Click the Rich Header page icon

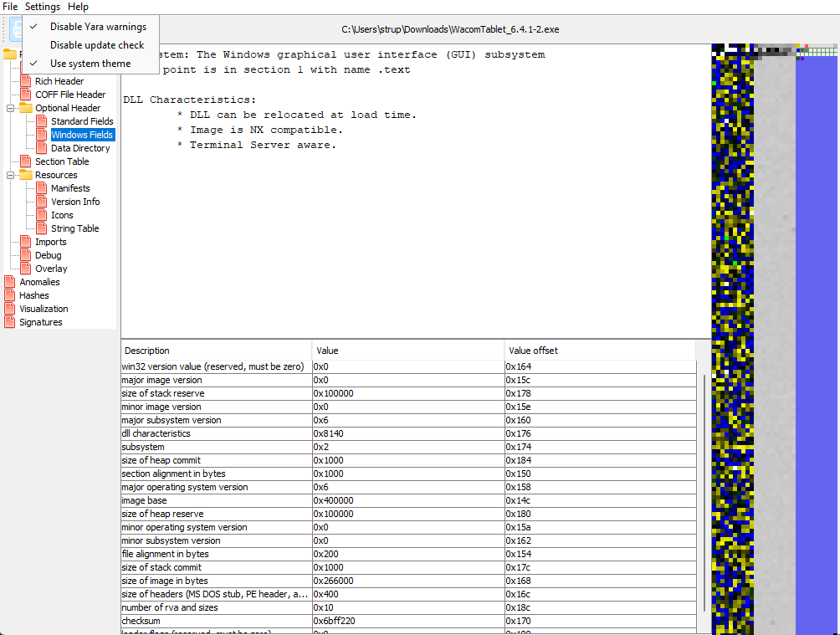point(26,81)
